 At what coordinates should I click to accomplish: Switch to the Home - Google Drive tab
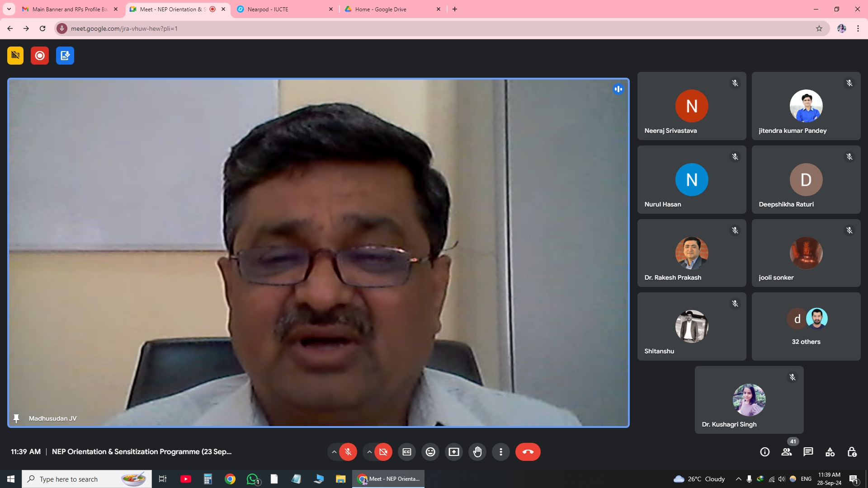391,9
